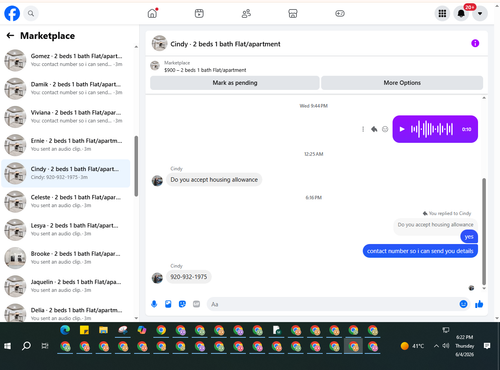This screenshot has width=500, height=370.
Task: Choose a sticker icon
Action: click(x=182, y=304)
